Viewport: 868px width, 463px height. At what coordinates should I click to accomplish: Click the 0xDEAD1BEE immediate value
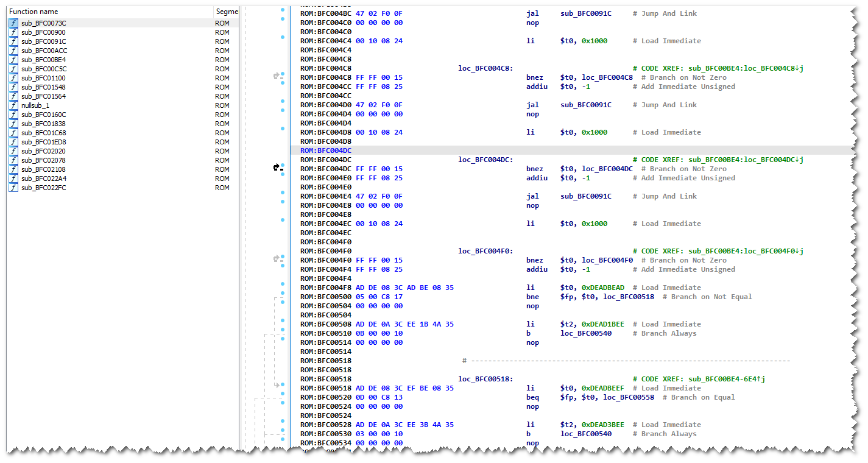(x=603, y=324)
